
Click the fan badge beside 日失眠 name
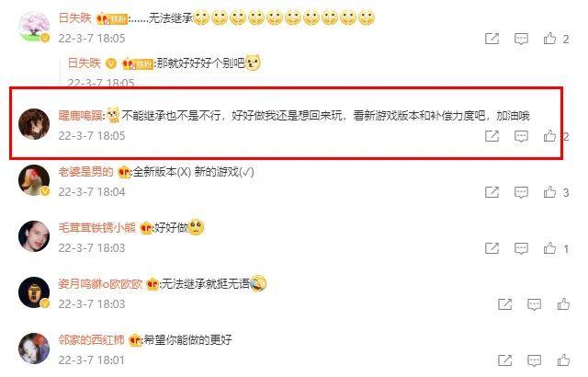click(112, 18)
